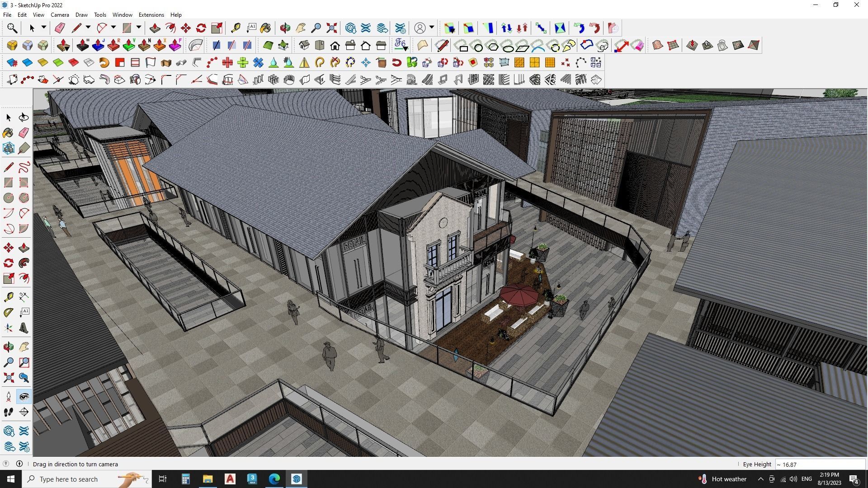Open the Edit menu

(22, 15)
